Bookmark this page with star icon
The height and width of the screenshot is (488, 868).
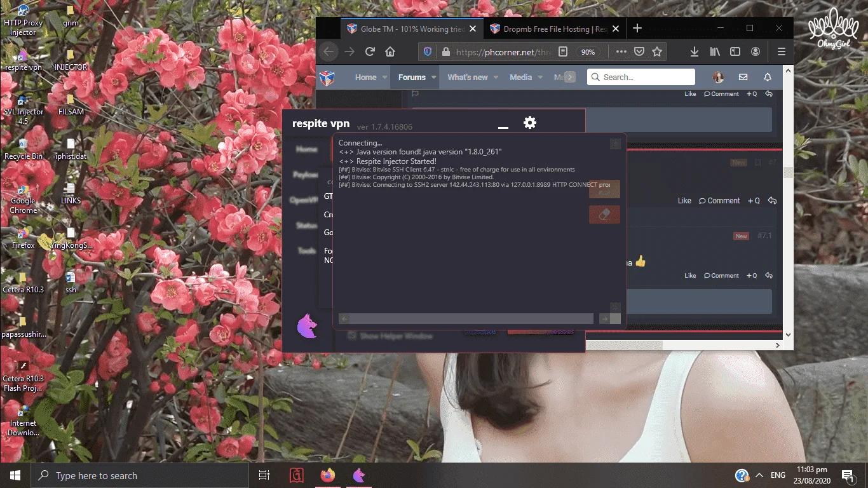click(x=657, y=51)
